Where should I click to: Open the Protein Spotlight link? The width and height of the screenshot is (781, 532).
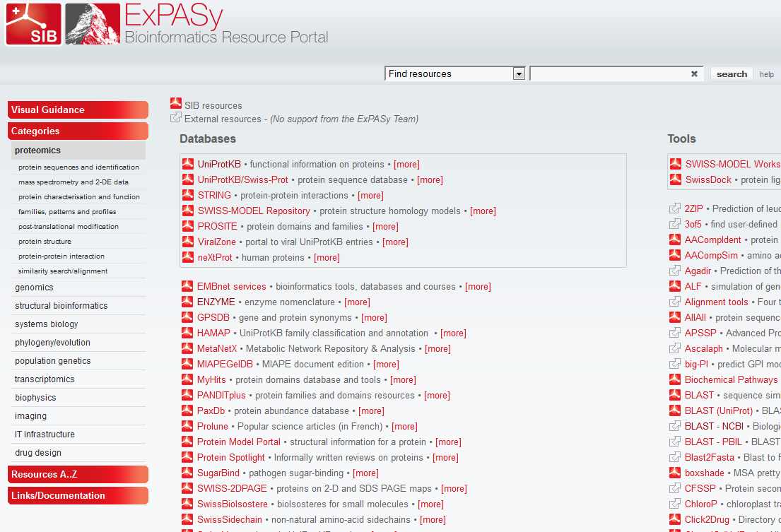(x=231, y=457)
